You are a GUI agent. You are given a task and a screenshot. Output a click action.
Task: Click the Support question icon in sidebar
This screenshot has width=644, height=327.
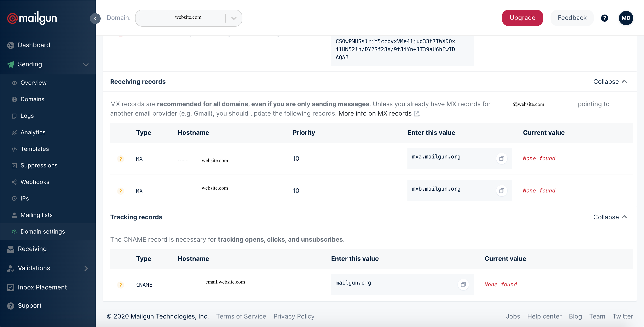tap(11, 306)
